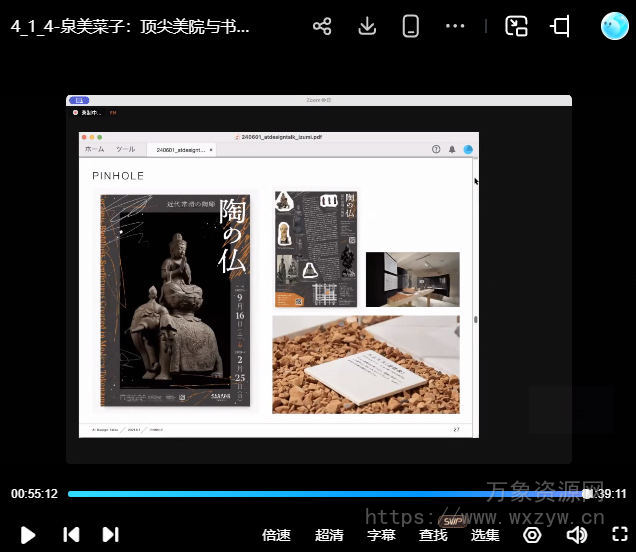The image size is (636, 552).
Task: Skip to the previous video
Action: (71, 535)
